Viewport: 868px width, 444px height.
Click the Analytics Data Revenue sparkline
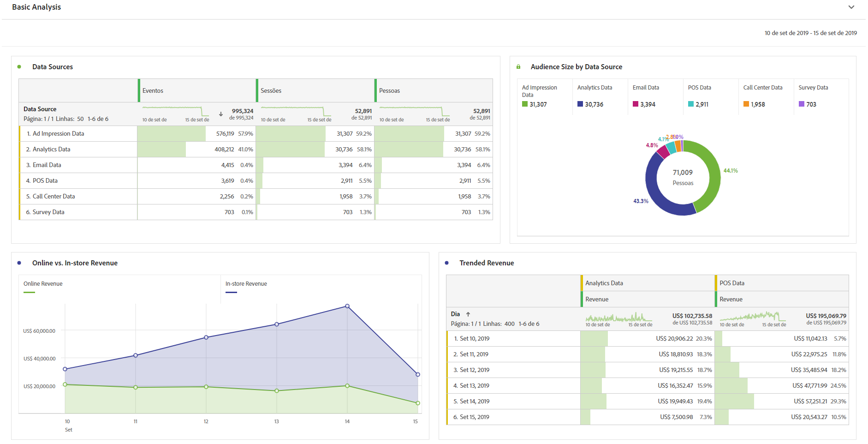(x=619, y=317)
